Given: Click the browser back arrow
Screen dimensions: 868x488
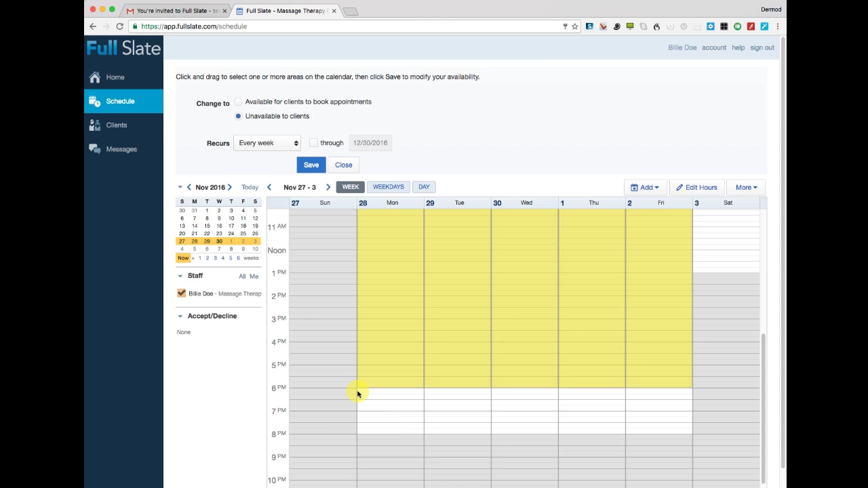Looking at the screenshot, I should [x=93, y=26].
